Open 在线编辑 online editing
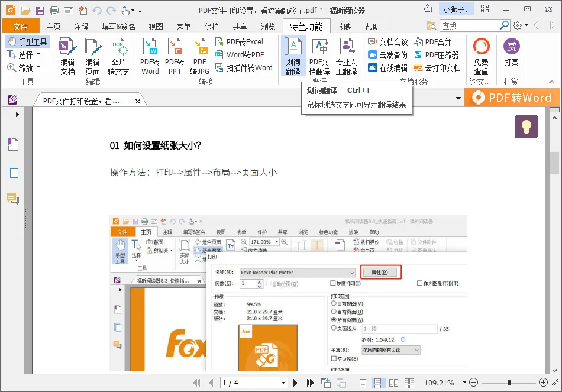 pos(388,68)
